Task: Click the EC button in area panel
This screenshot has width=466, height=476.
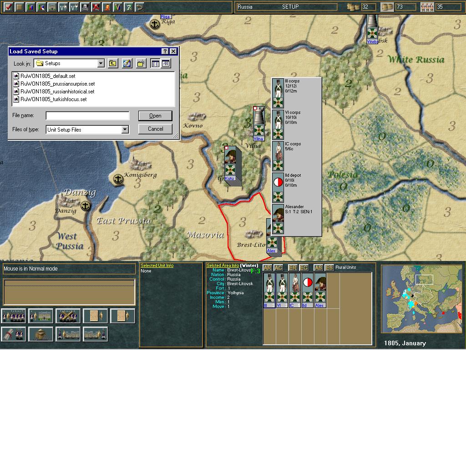Action: 304,268
